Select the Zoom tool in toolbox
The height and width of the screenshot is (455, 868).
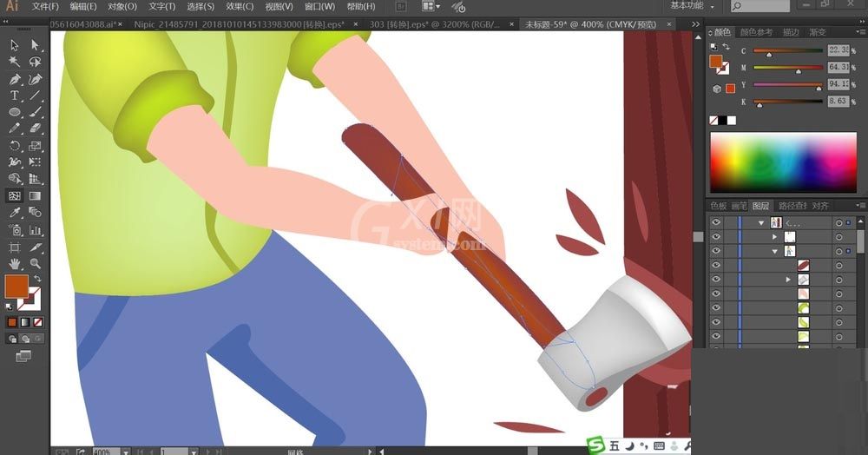pos(35,263)
